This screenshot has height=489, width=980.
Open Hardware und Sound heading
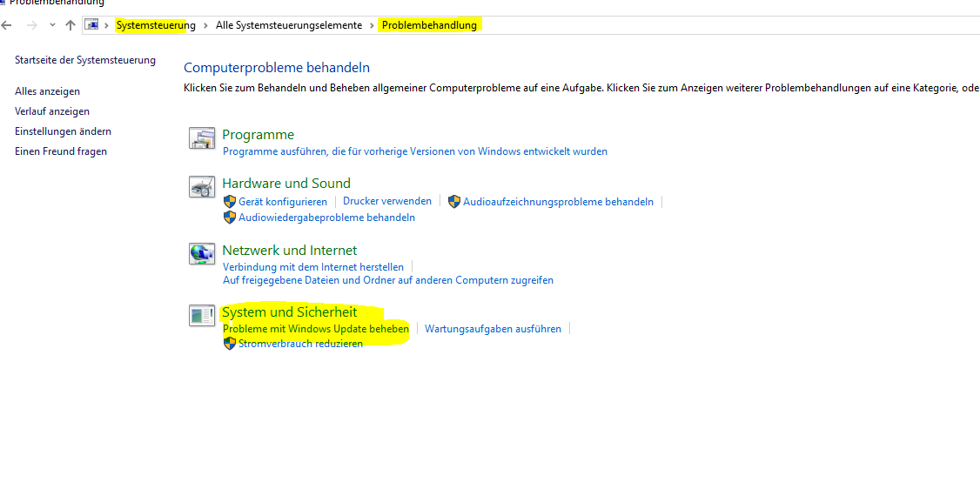286,183
